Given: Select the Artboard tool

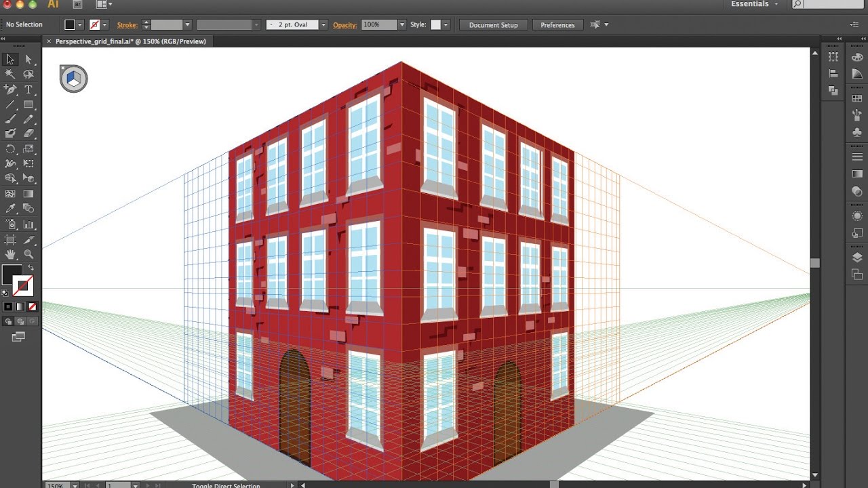Looking at the screenshot, I should point(10,239).
